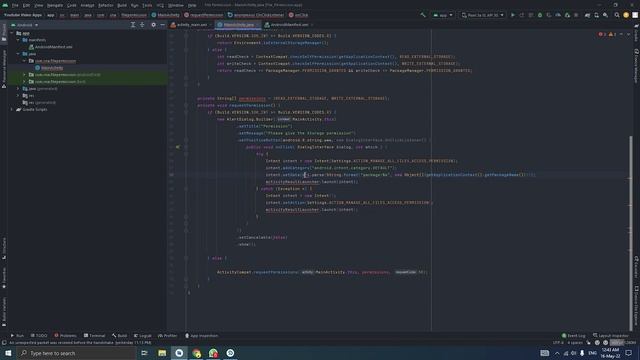
Task: Open the Build menu
Action: 122,5
